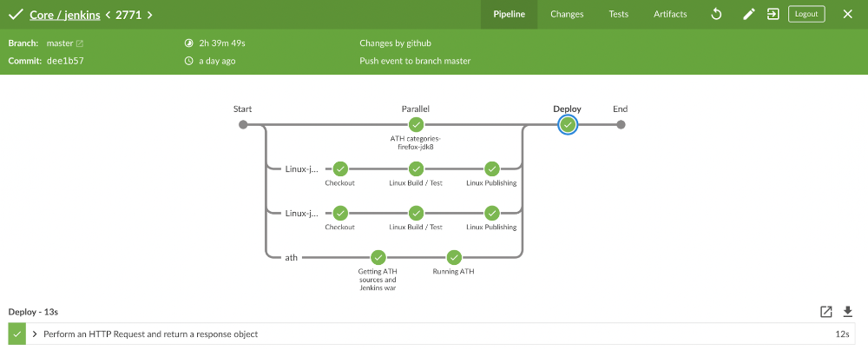Click the rerun pipeline icon
Screen dimensions: 868x350
pyautogui.click(x=716, y=15)
